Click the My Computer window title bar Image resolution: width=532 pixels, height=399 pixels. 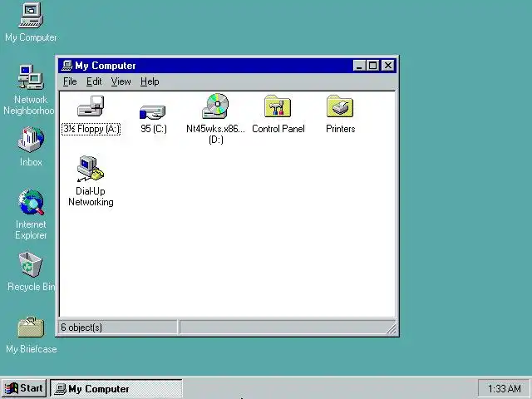tap(227, 66)
